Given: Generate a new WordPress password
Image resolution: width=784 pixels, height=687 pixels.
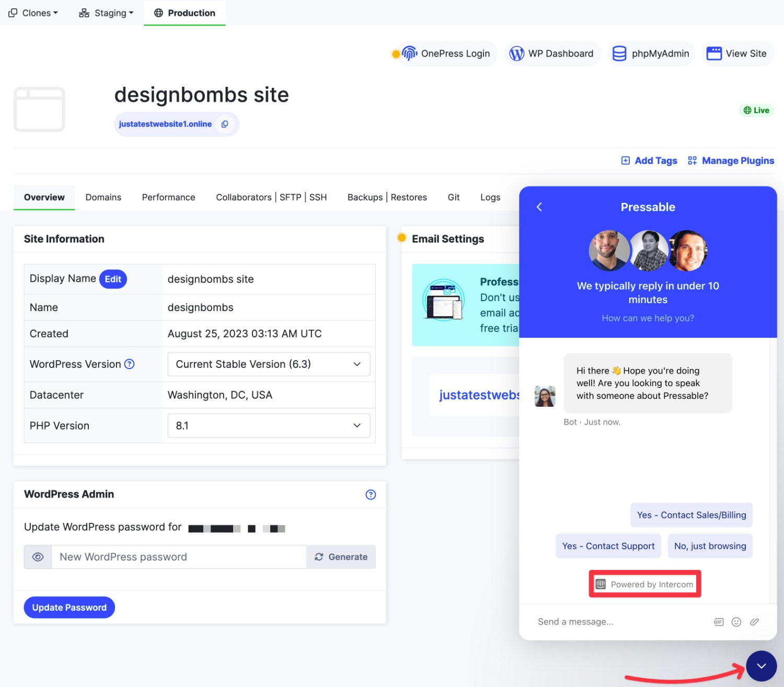Looking at the screenshot, I should point(341,557).
